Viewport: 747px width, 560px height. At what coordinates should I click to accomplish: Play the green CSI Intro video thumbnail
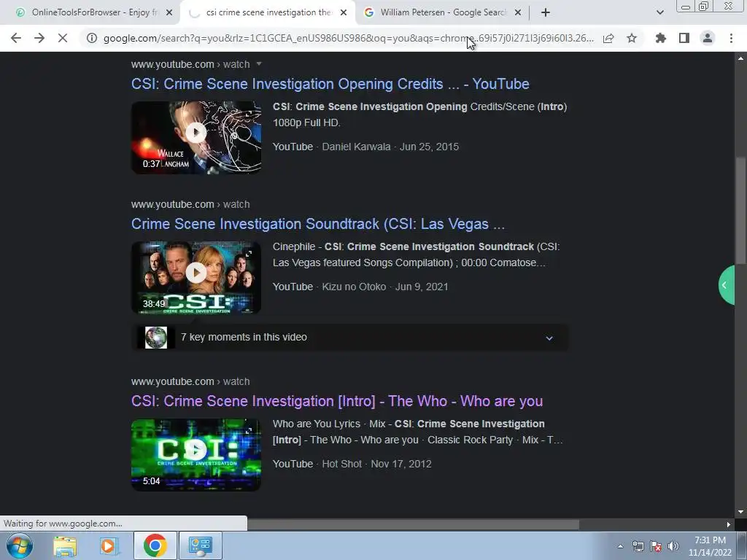pyautogui.click(x=196, y=454)
